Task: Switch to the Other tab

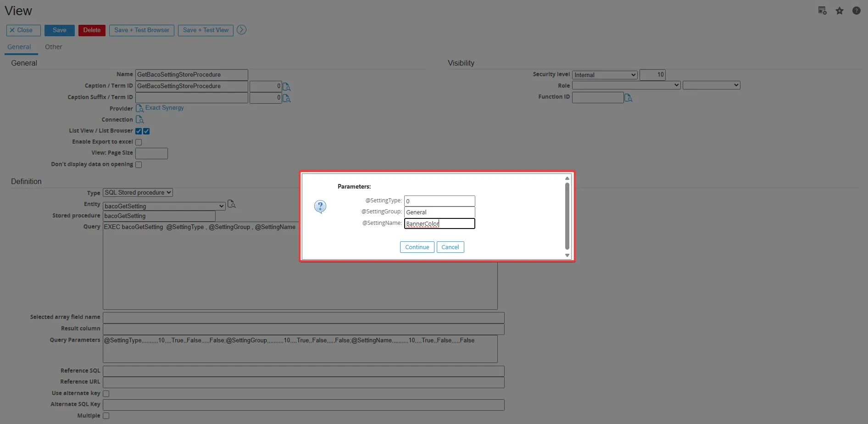Action: click(x=53, y=47)
